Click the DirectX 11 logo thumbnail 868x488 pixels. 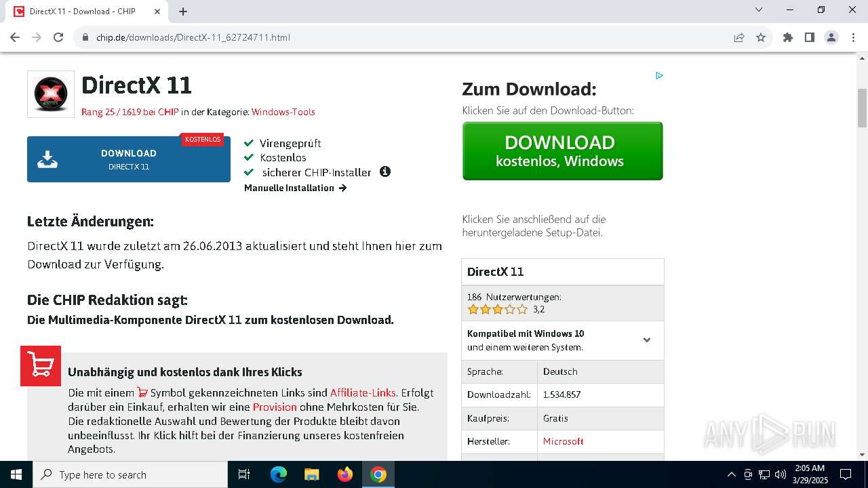coord(51,94)
